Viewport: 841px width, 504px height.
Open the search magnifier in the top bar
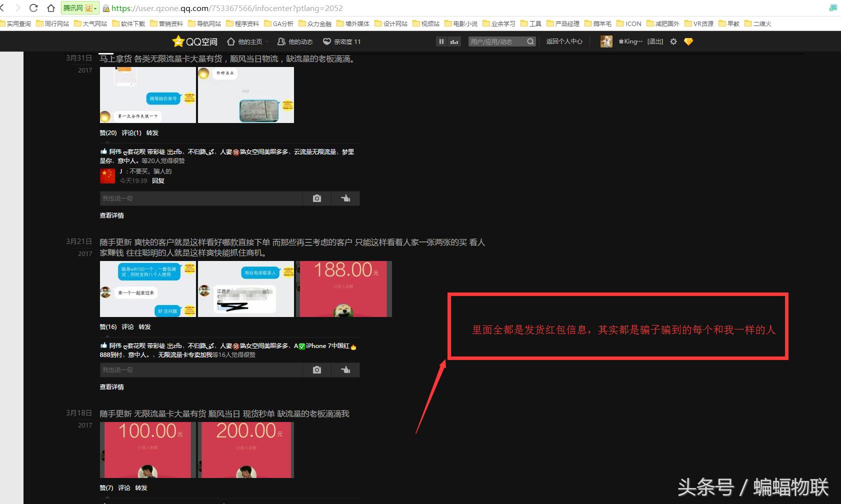(530, 41)
